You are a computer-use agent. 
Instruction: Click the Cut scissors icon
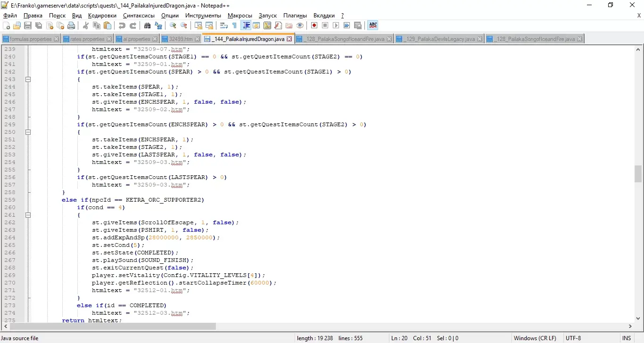coord(86,25)
